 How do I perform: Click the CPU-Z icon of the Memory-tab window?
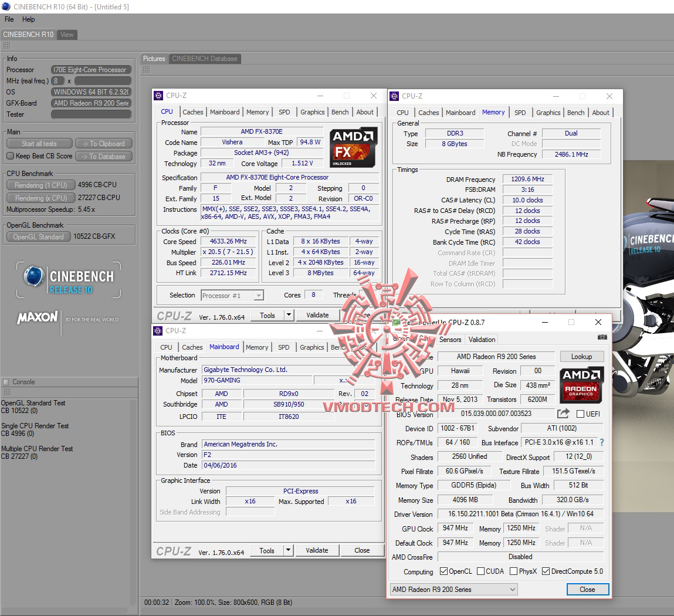coord(394,96)
